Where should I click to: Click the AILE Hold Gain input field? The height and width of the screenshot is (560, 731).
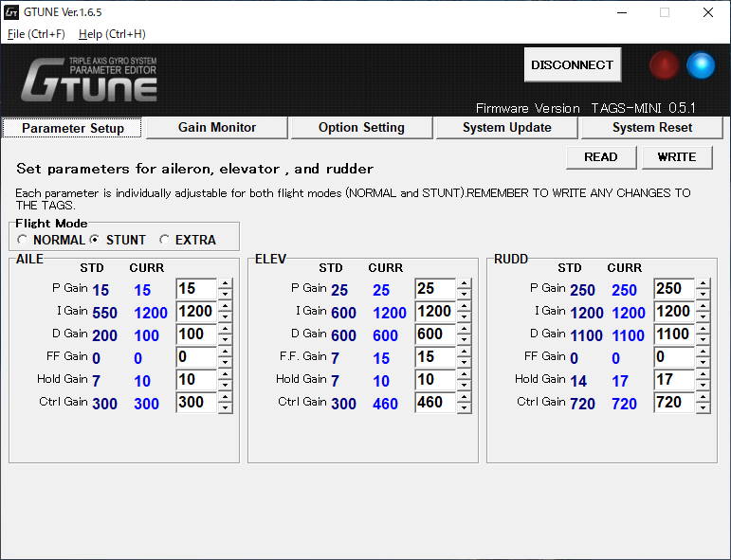click(x=197, y=380)
